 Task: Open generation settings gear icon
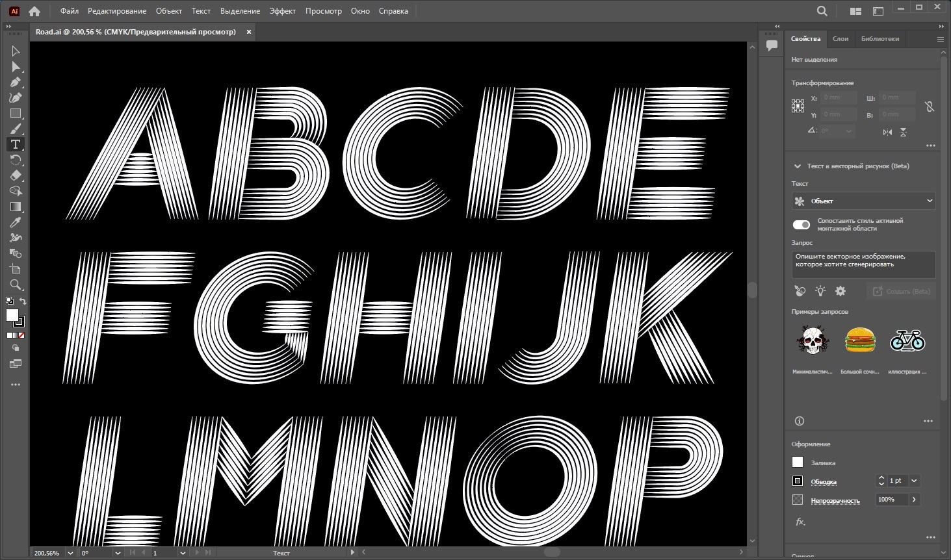[x=840, y=291]
